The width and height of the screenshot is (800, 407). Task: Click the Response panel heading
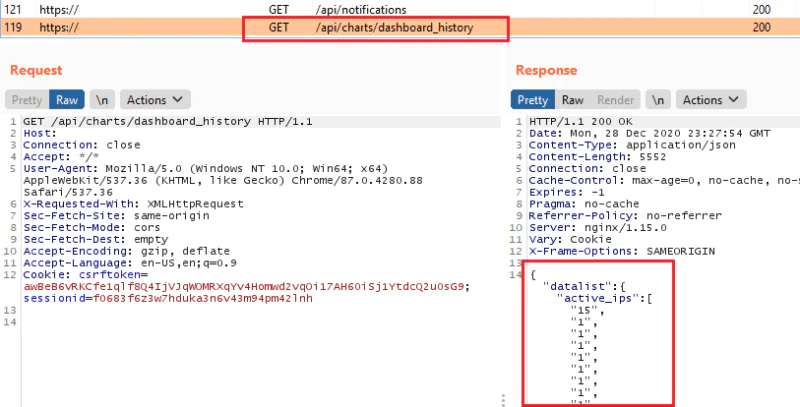tap(546, 70)
